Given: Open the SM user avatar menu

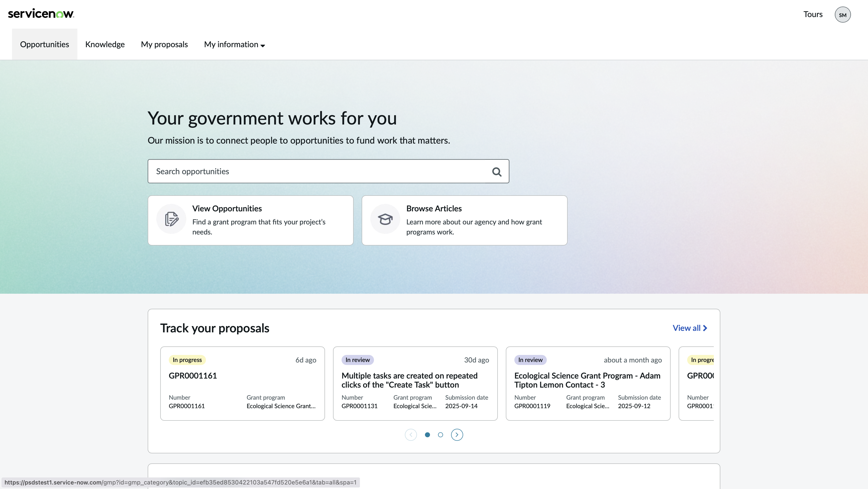Looking at the screenshot, I should [x=842, y=15].
